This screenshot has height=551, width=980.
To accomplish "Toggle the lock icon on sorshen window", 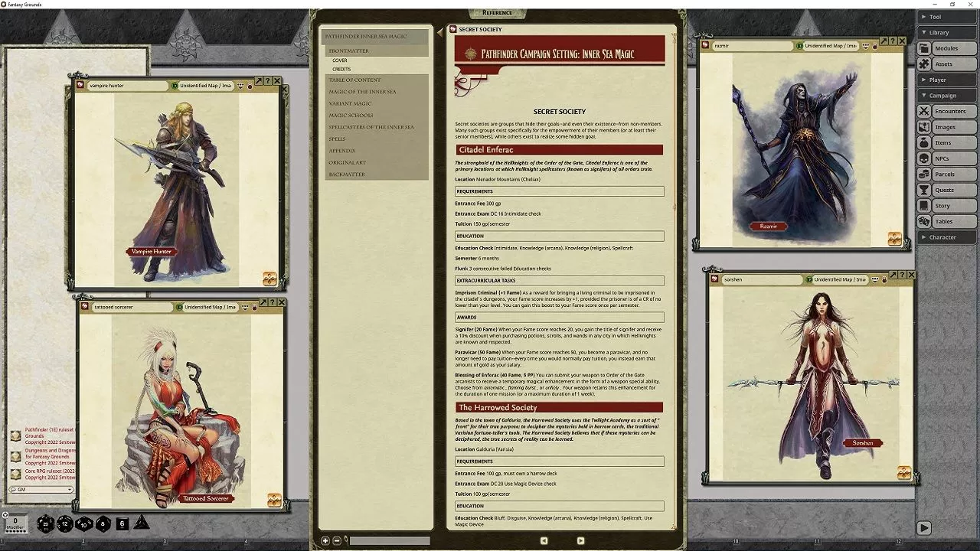I will click(884, 279).
